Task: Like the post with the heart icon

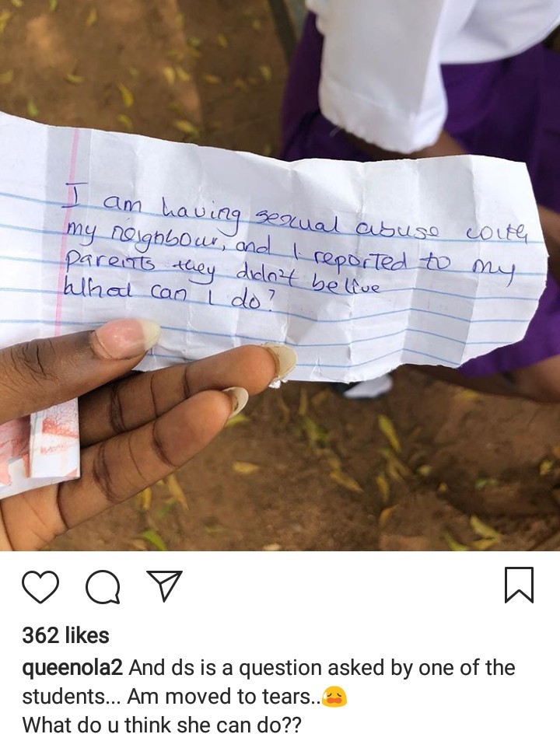Action: pos(40,586)
